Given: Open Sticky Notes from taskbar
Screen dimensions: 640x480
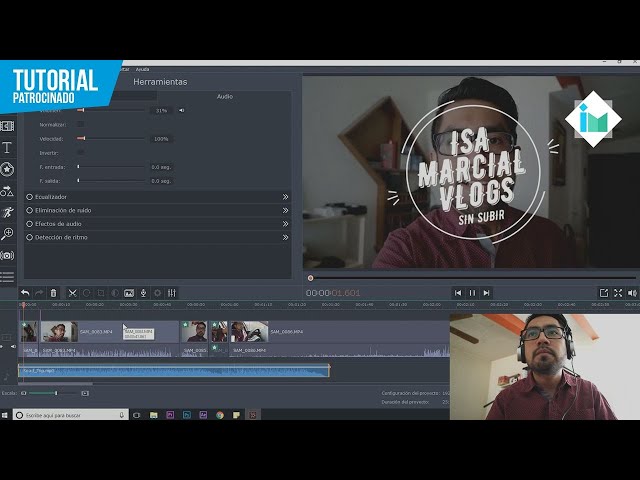Looking at the screenshot, I should (236, 415).
